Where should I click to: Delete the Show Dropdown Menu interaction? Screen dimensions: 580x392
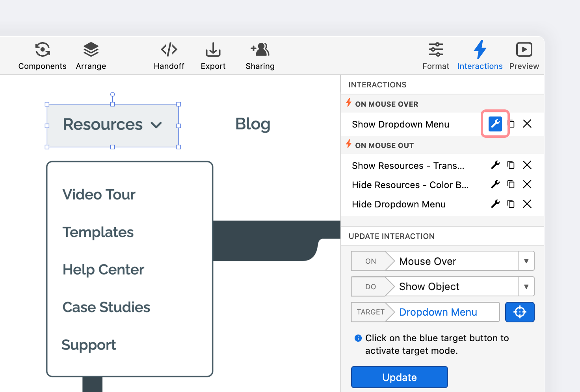(x=527, y=124)
